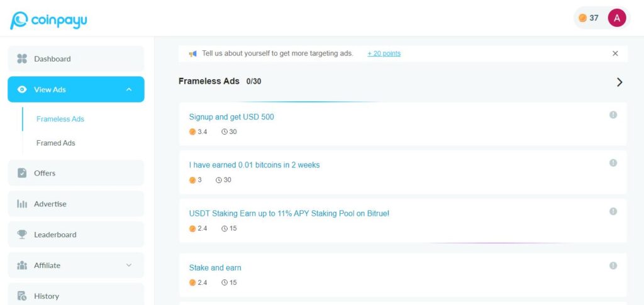Click info icon on the bitcoin earnings ad
644x305 pixels.
[x=613, y=163]
